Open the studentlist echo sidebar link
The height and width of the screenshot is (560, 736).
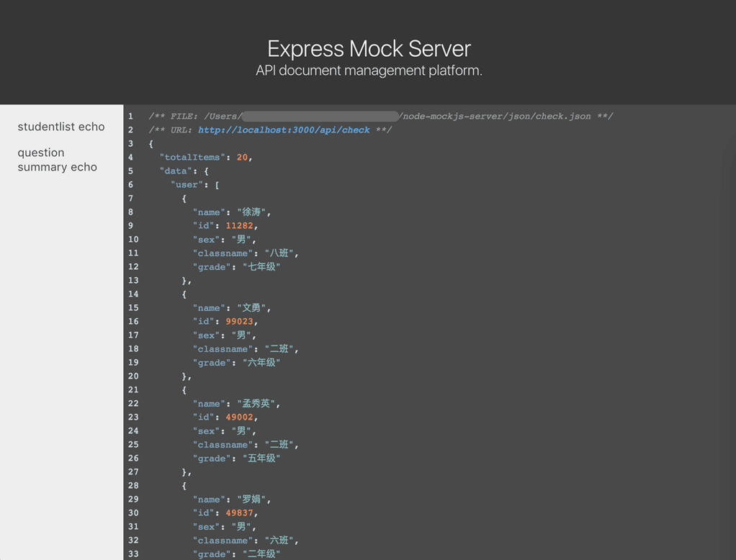pos(61,127)
